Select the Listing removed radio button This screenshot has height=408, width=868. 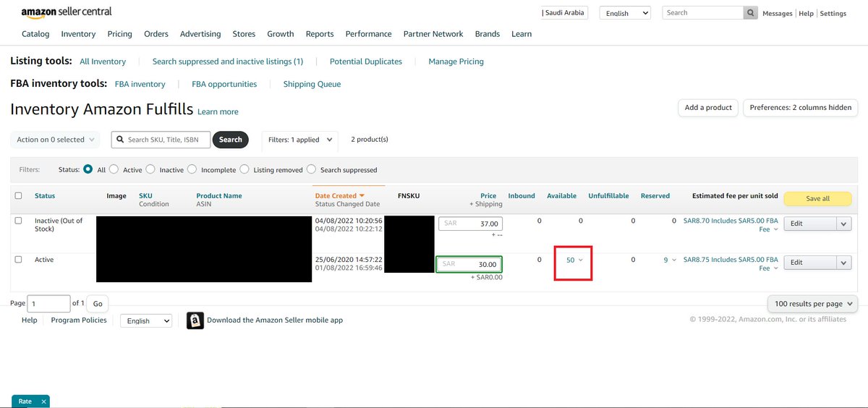244,169
